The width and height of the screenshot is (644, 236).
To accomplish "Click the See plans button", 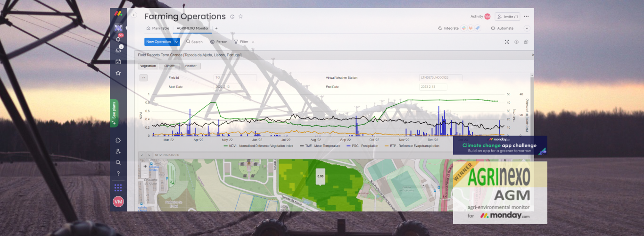I will pos(114,113).
